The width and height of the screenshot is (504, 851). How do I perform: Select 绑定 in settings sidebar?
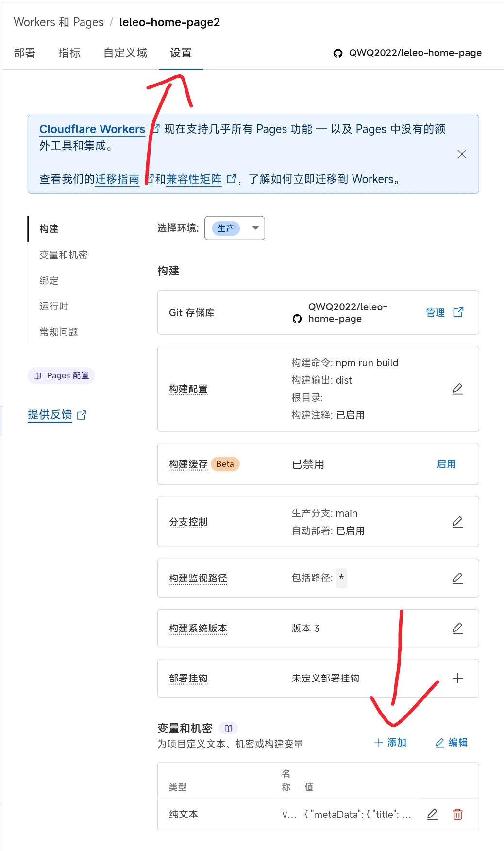tap(49, 280)
